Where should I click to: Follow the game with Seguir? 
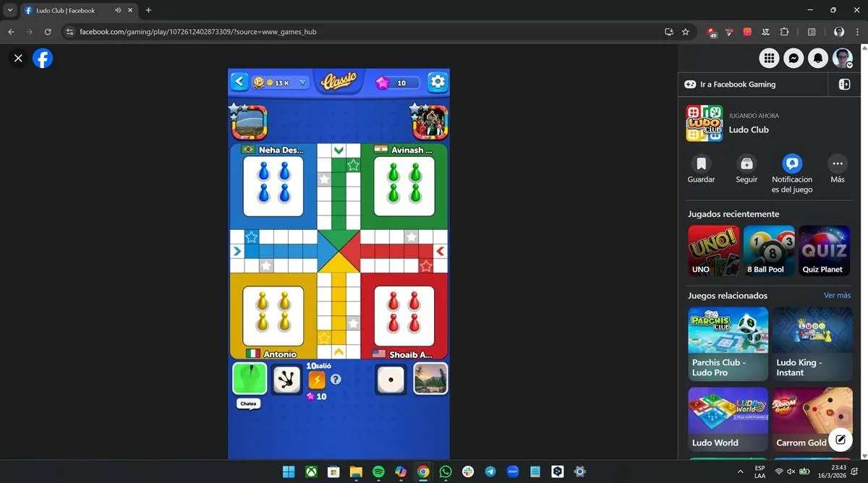pyautogui.click(x=746, y=169)
